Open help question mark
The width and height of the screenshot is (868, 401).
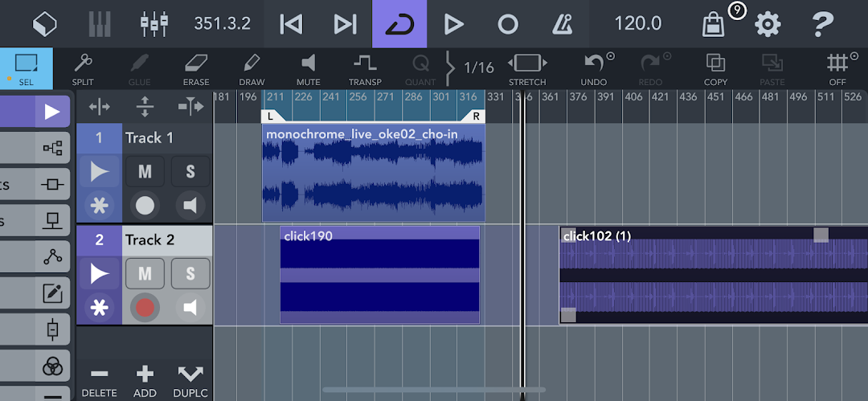(x=823, y=24)
